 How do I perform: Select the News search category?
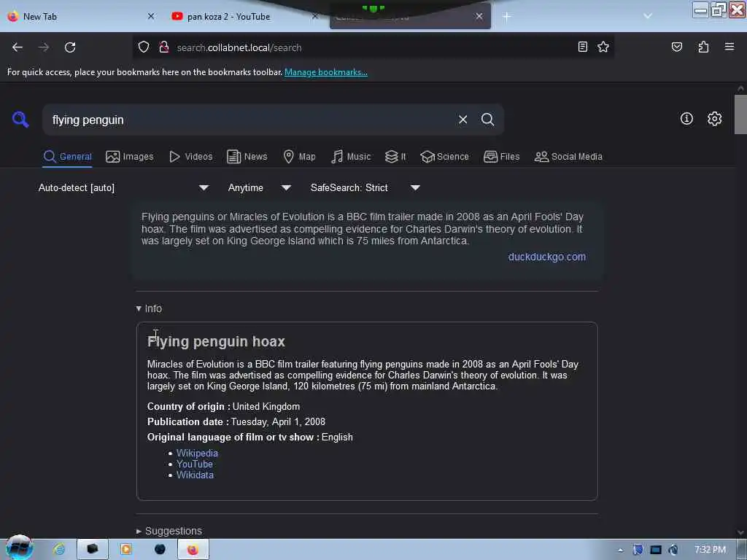(247, 157)
